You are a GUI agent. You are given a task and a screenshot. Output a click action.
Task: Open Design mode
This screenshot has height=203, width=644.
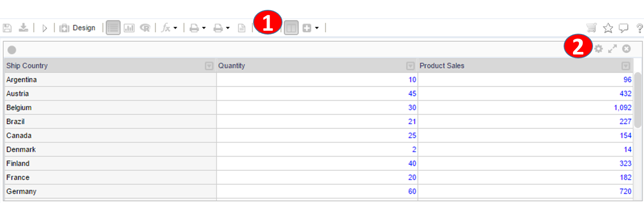[77, 28]
